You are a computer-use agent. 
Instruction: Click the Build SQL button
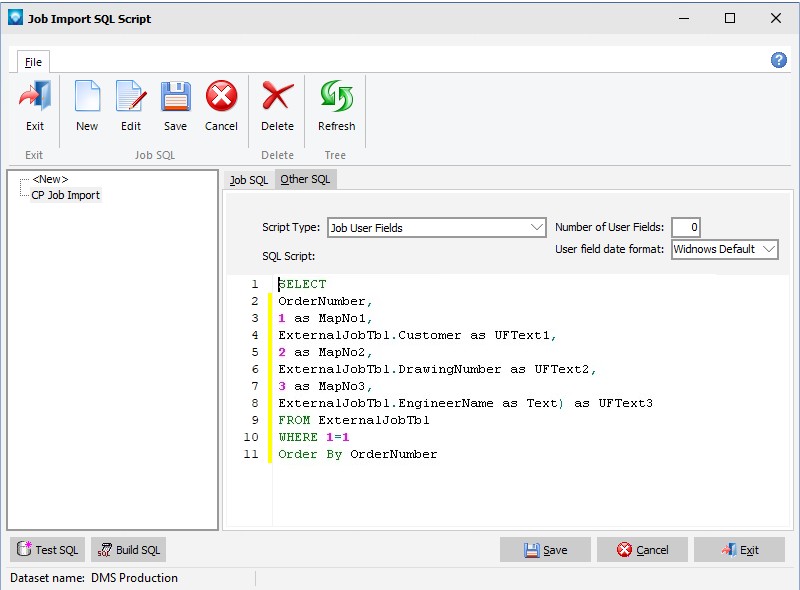(x=129, y=550)
